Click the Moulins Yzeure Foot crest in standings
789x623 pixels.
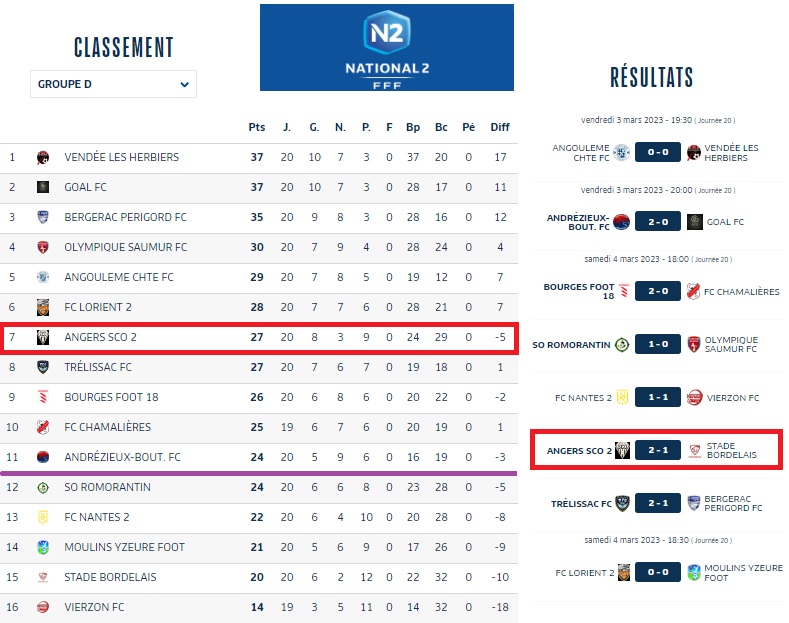point(43,547)
